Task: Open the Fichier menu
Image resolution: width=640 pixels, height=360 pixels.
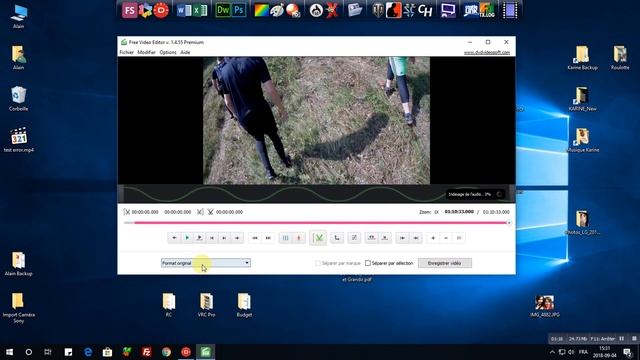Action: [x=126, y=52]
